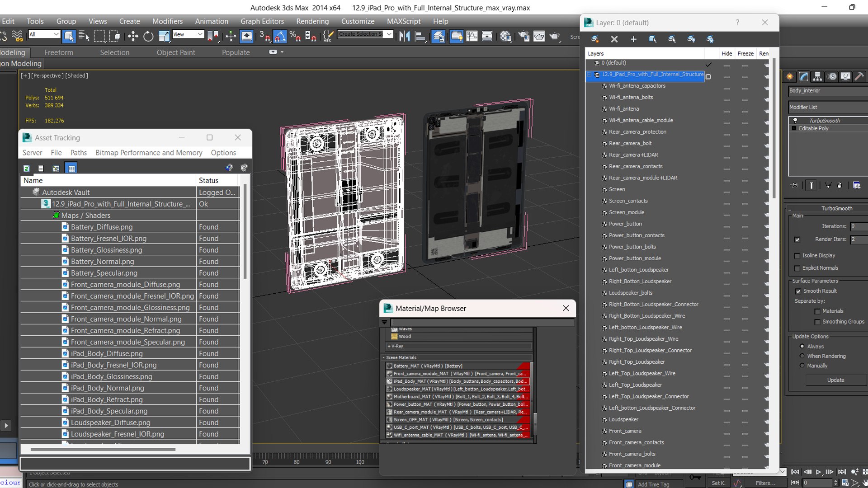Open the Modifiers menu
868x488 pixels.
tap(167, 21)
